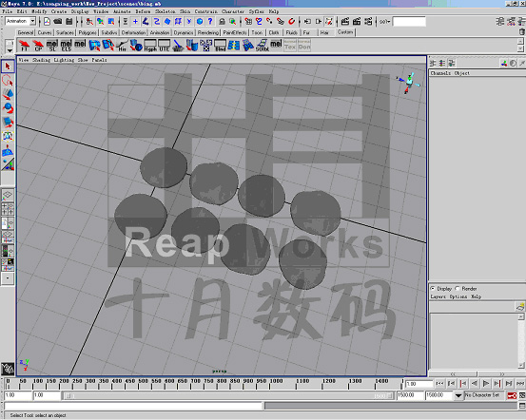The image size is (526, 420).
Task: Open layer editor Options menu
Action: pos(458,296)
